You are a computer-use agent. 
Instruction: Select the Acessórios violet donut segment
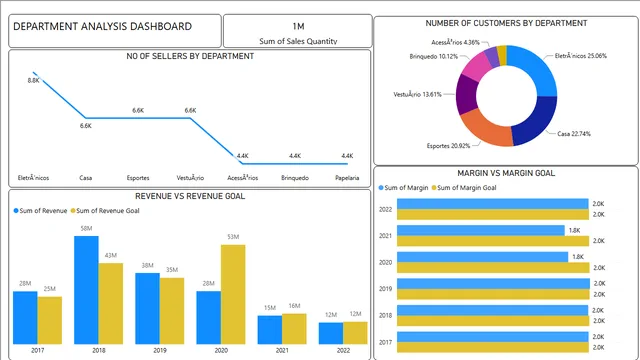point(493,57)
